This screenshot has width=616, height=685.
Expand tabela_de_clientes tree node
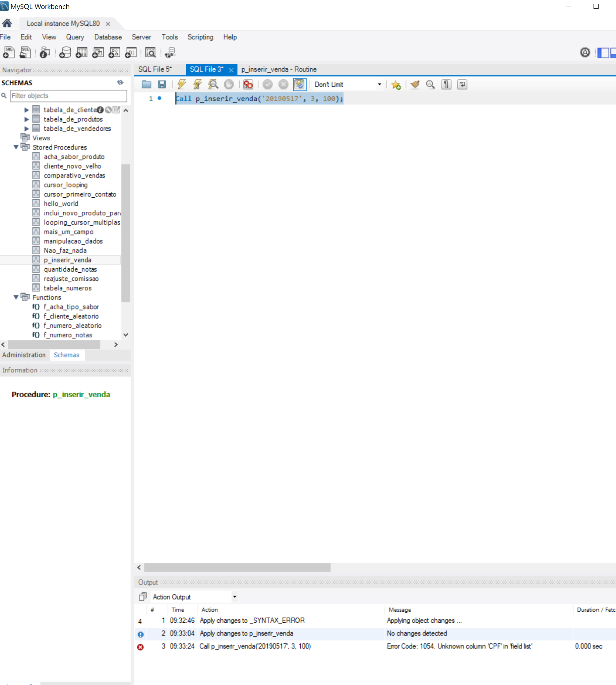26,110
